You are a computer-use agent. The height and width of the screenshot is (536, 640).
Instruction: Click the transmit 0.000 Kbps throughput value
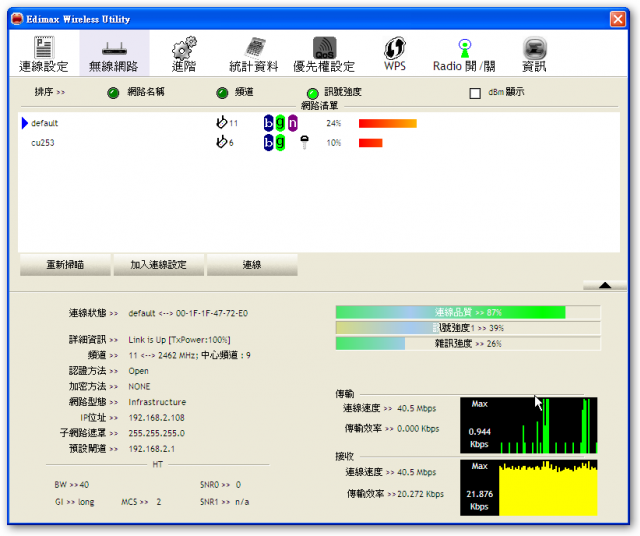coord(418,429)
